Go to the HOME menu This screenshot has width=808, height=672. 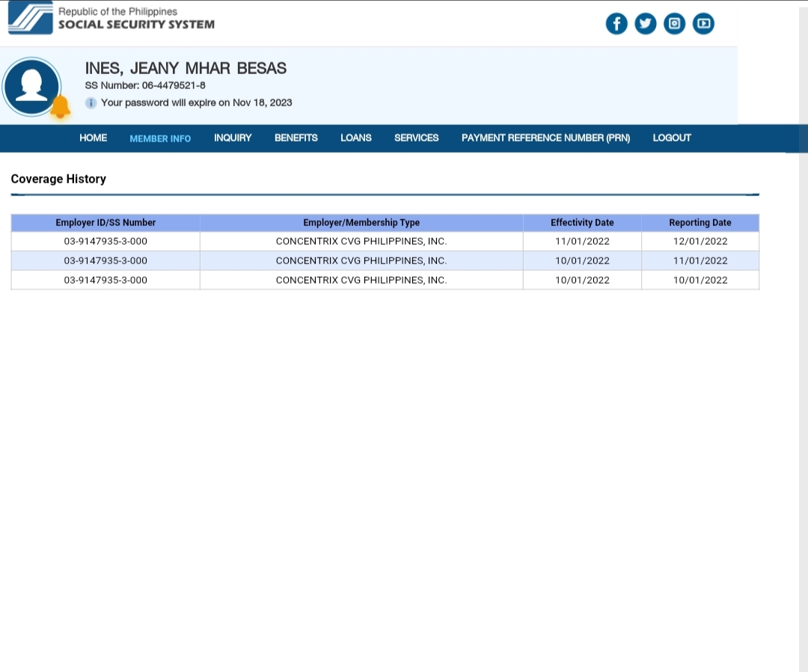(x=93, y=138)
